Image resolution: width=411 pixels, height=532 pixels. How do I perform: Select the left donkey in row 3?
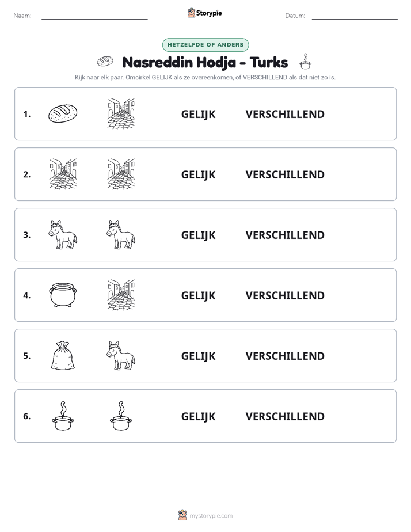(x=63, y=234)
